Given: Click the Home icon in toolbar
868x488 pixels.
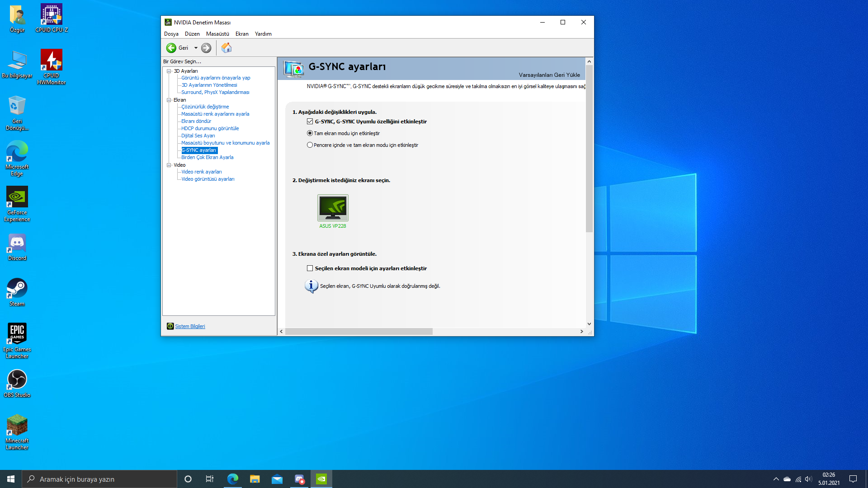Looking at the screenshot, I should point(226,48).
